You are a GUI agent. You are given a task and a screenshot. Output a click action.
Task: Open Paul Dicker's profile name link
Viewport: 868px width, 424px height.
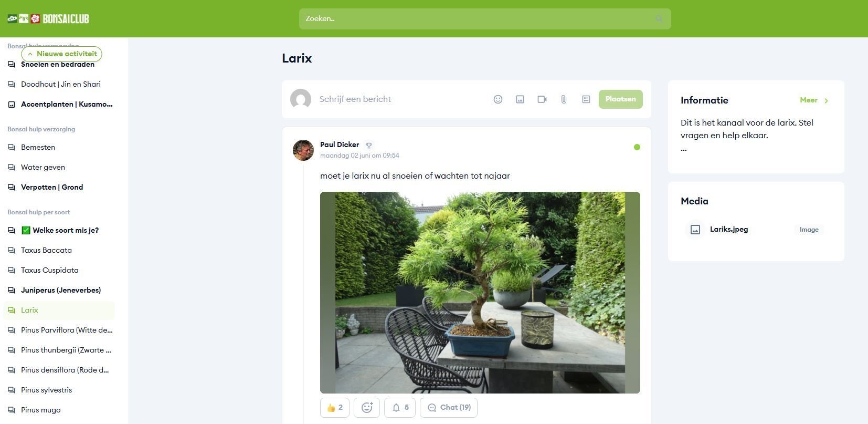[340, 144]
